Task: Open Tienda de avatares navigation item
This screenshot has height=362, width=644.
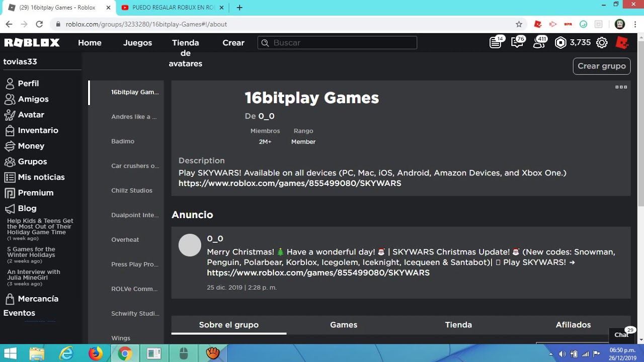Action: point(186,53)
